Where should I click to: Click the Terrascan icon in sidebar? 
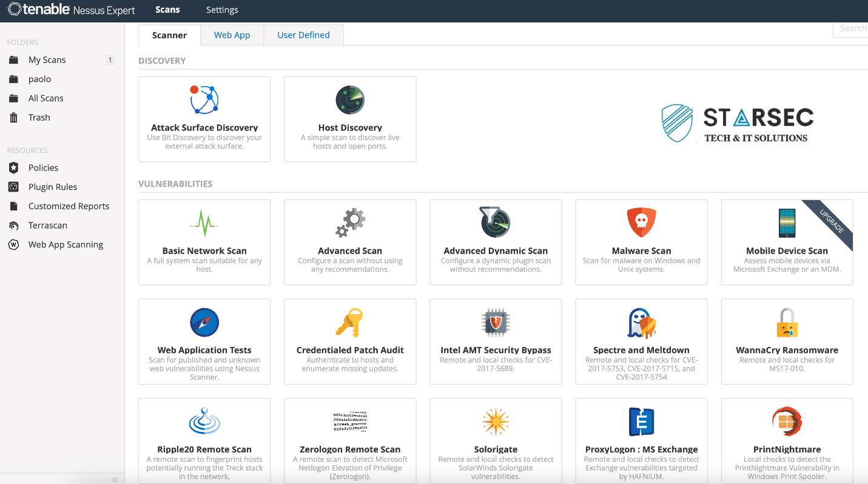point(13,226)
